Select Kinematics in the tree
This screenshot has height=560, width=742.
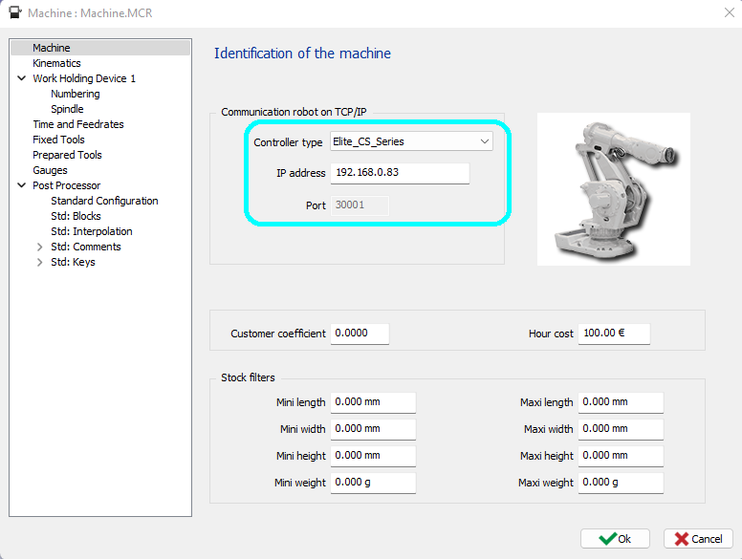coord(56,63)
